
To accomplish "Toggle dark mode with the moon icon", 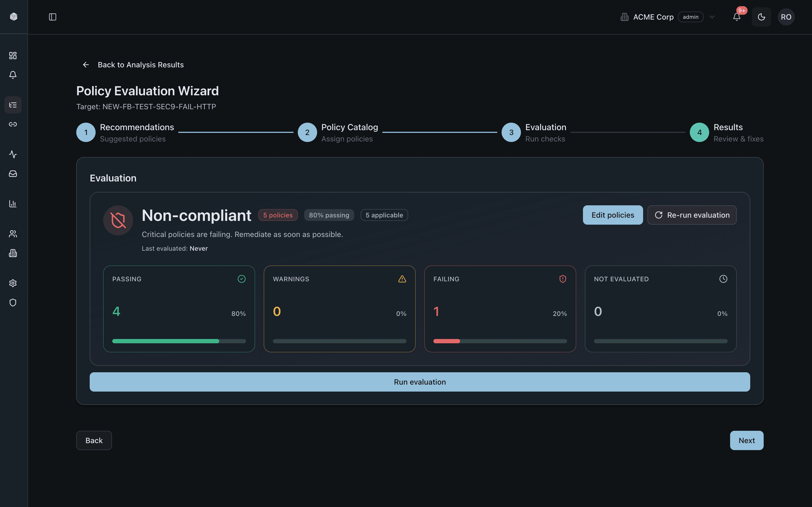I will pos(761,17).
